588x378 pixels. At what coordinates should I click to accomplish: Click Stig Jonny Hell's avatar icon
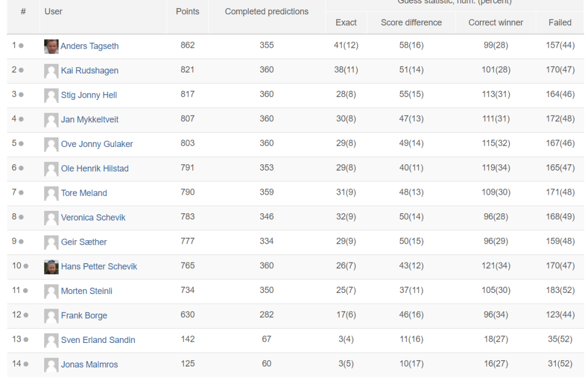[x=51, y=95]
